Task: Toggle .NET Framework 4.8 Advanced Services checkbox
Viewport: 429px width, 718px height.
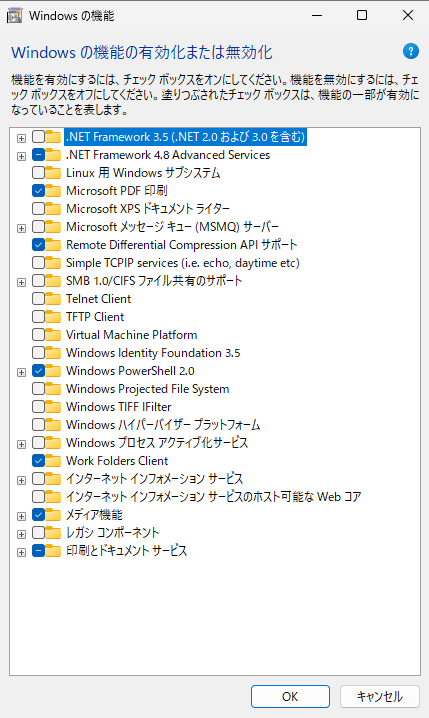Action: pyautogui.click(x=38, y=155)
